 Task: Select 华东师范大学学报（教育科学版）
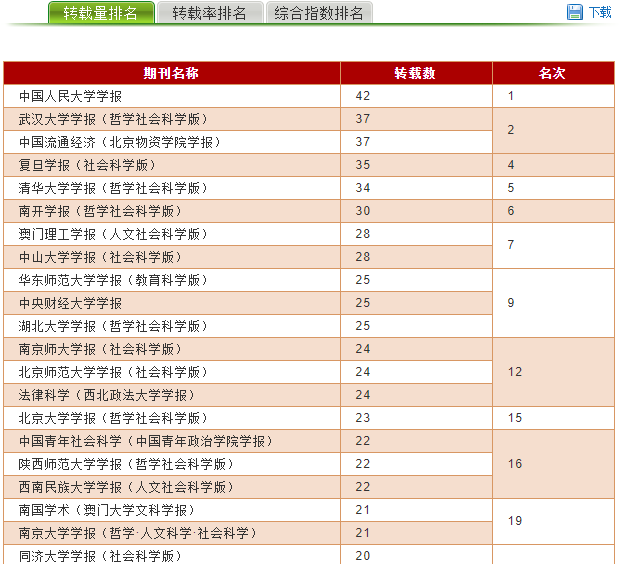click(x=113, y=280)
